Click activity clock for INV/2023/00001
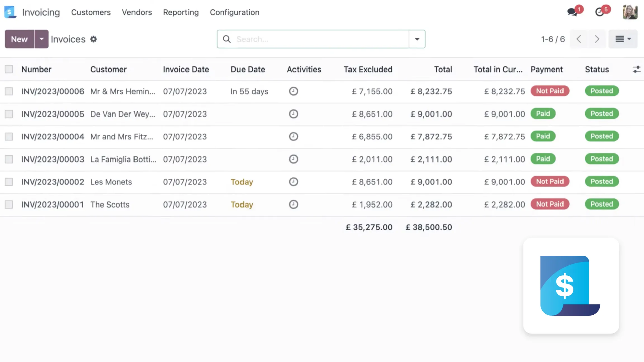The width and height of the screenshot is (644, 362). click(x=293, y=205)
